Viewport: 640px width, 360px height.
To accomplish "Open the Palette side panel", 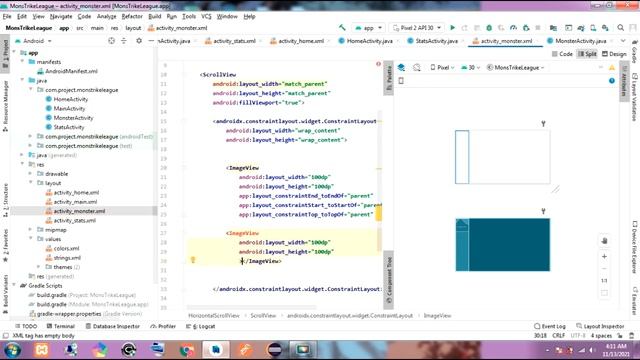I will 389,78.
